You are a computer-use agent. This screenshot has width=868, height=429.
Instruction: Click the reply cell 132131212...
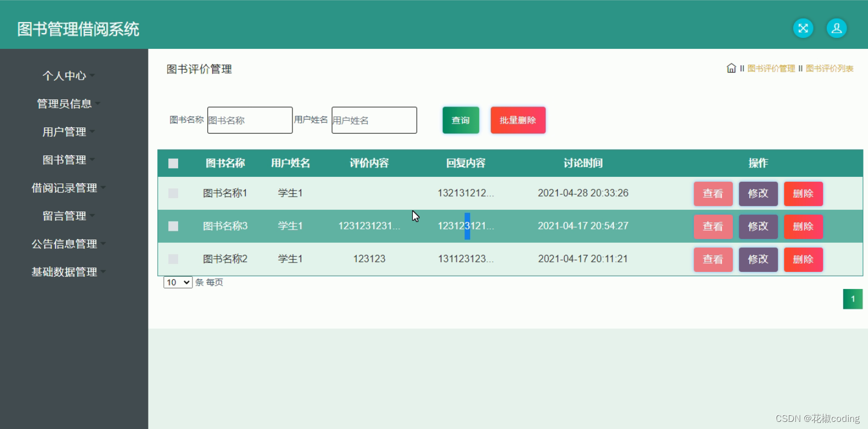466,193
